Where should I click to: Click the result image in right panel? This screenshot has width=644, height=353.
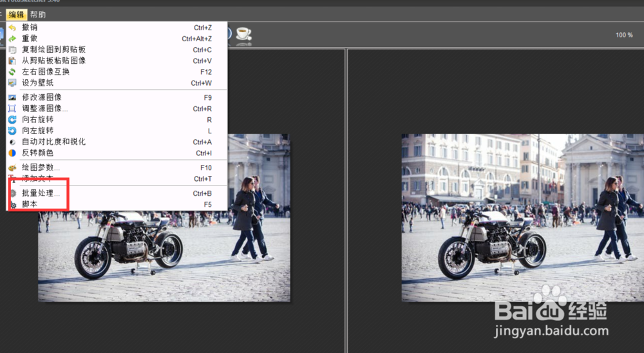[x=523, y=218]
